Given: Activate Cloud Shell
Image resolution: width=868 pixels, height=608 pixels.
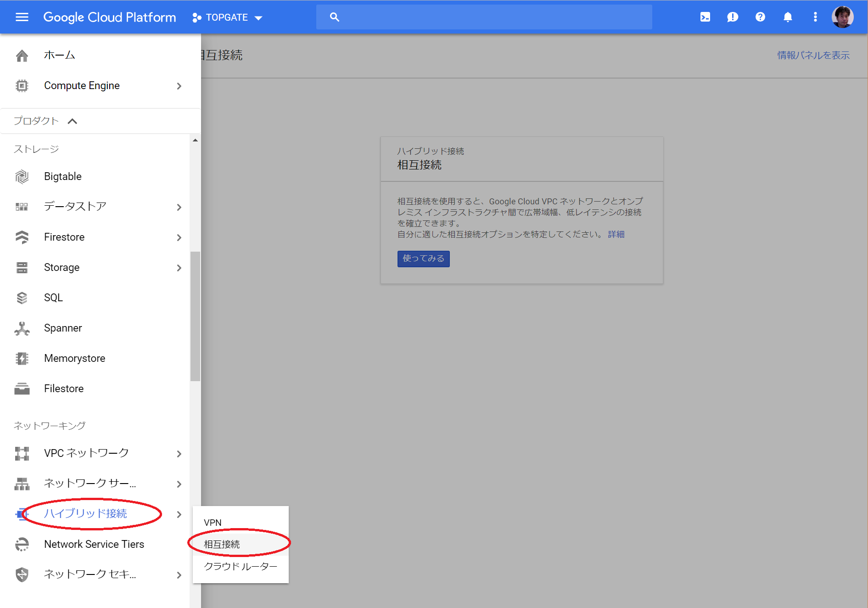Looking at the screenshot, I should (705, 17).
